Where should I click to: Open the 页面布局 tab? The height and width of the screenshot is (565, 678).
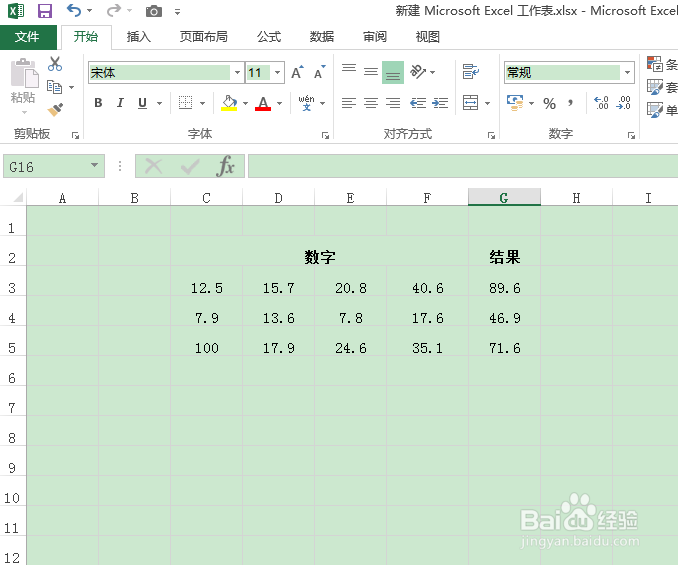tap(204, 37)
